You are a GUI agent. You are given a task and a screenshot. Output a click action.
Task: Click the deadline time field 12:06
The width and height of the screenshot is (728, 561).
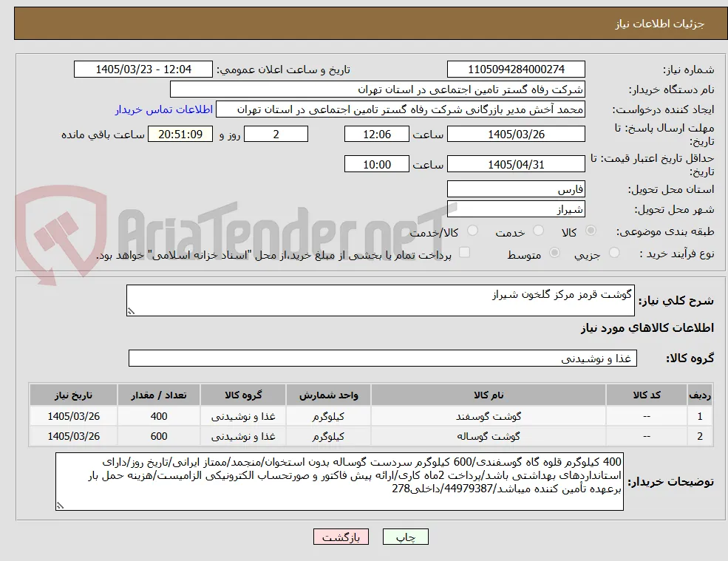(376, 135)
